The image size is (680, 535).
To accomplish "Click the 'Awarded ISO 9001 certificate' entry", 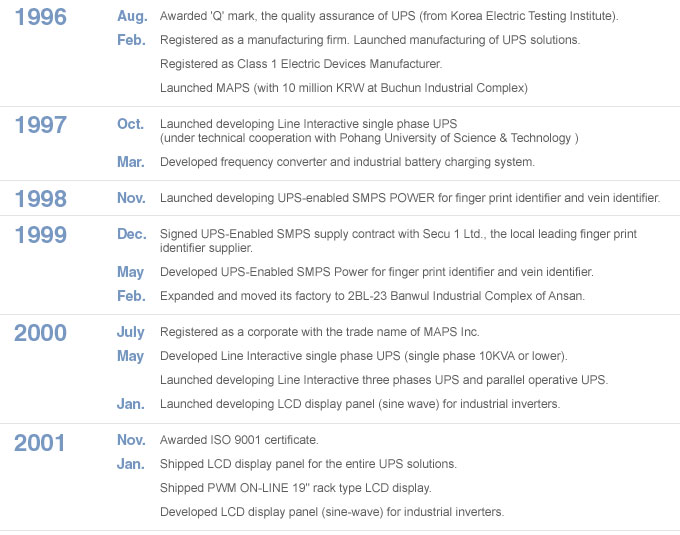I will coord(239,440).
